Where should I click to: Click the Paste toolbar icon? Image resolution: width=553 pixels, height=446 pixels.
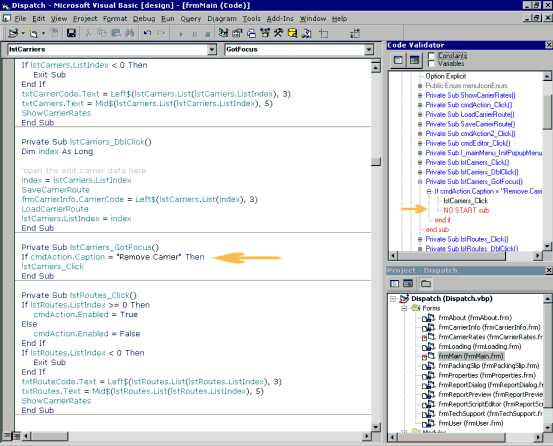tap(116, 33)
